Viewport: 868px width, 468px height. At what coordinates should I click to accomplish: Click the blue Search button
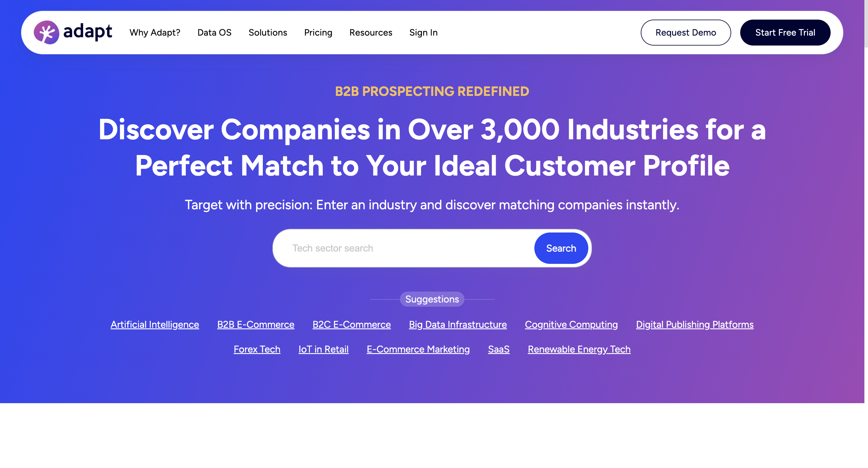pyautogui.click(x=561, y=248)
